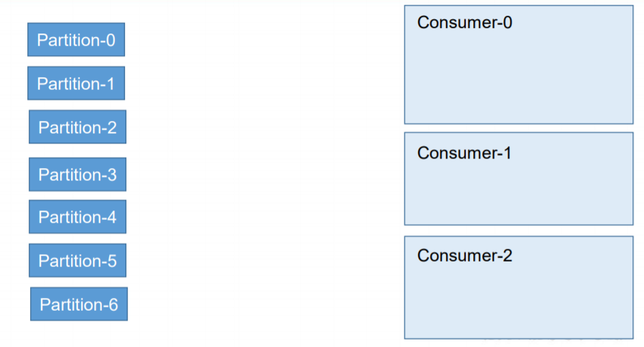The image size is (644, 347).
Task: Click the Partition-3 label text
Action: click(78, 175)
